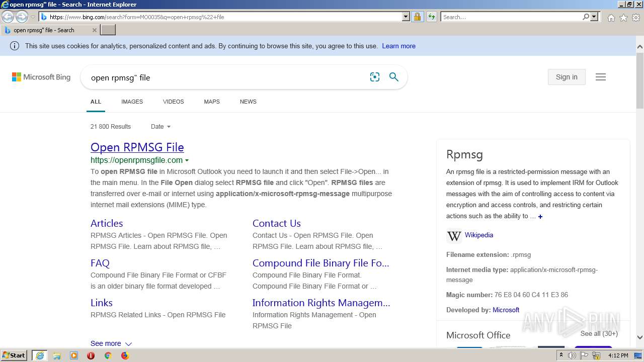This screenshot has width=644, height=362.
Task: Click the Sign in button
Action: tap(567, 77)
